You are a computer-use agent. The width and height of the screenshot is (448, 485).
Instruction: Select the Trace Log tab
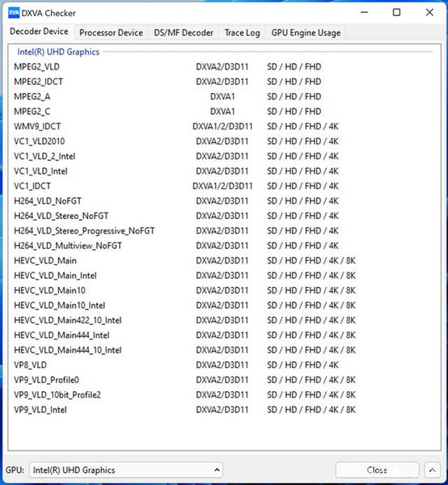point(242,33)
